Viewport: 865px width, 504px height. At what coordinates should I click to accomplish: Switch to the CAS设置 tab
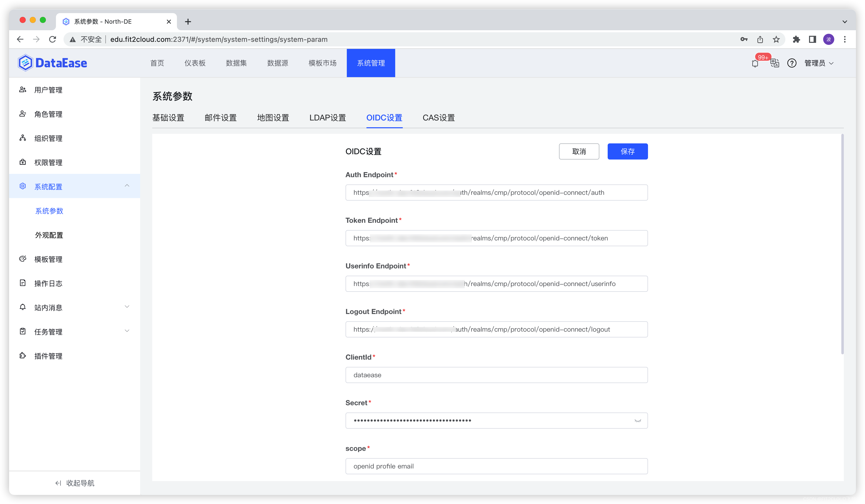coord(438,118)
